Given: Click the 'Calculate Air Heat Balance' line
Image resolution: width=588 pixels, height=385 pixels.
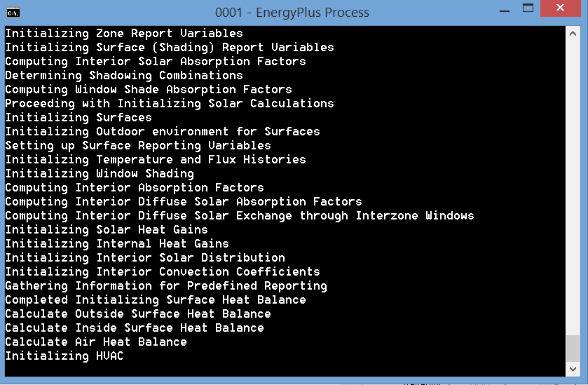Looking at the screenshot, I should coord(95,342).
